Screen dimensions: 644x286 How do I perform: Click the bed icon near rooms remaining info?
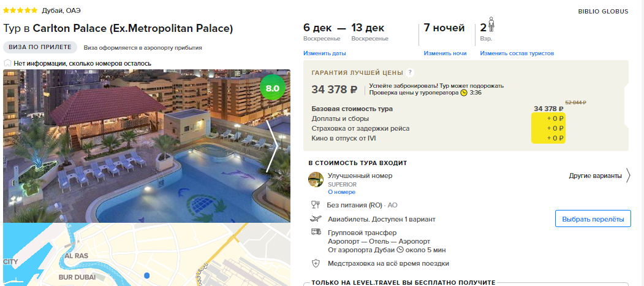click(7, 63)
